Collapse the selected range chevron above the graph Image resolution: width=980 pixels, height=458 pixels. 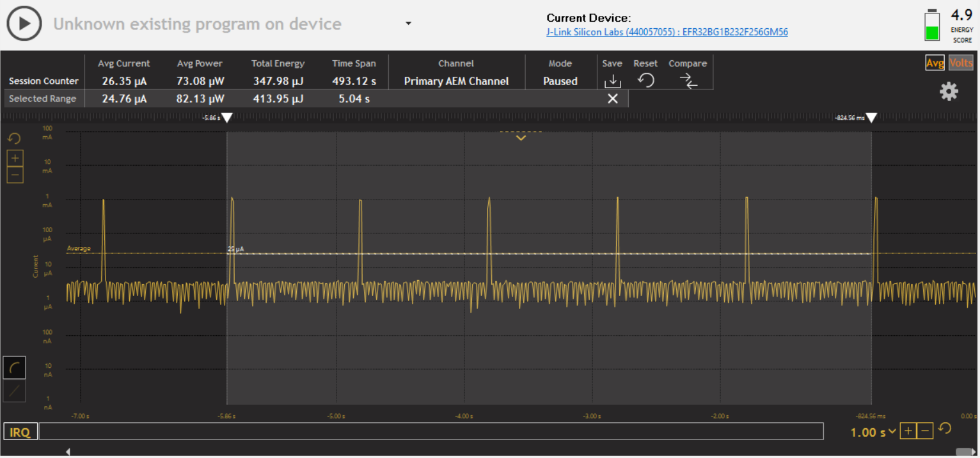520,138
